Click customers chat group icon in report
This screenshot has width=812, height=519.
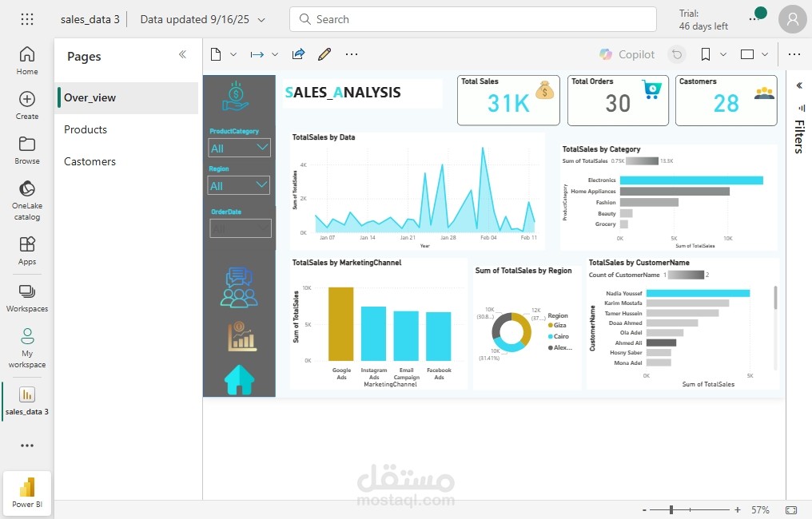(x=239, y=287)
